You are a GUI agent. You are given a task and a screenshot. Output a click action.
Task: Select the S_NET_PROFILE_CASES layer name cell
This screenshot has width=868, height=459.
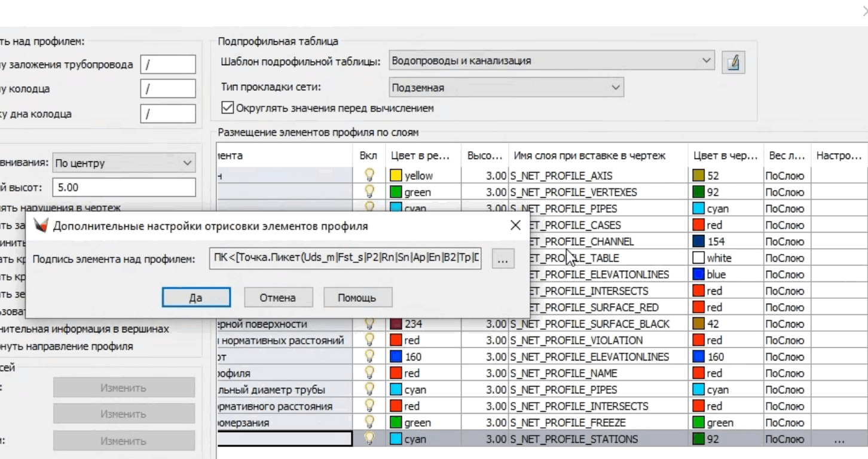(x=598, y=225)
